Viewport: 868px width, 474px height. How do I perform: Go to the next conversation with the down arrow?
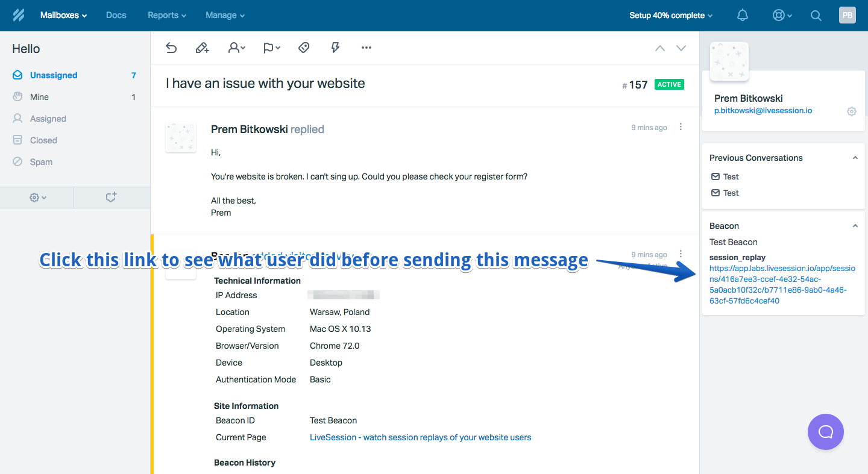[681, 48]
